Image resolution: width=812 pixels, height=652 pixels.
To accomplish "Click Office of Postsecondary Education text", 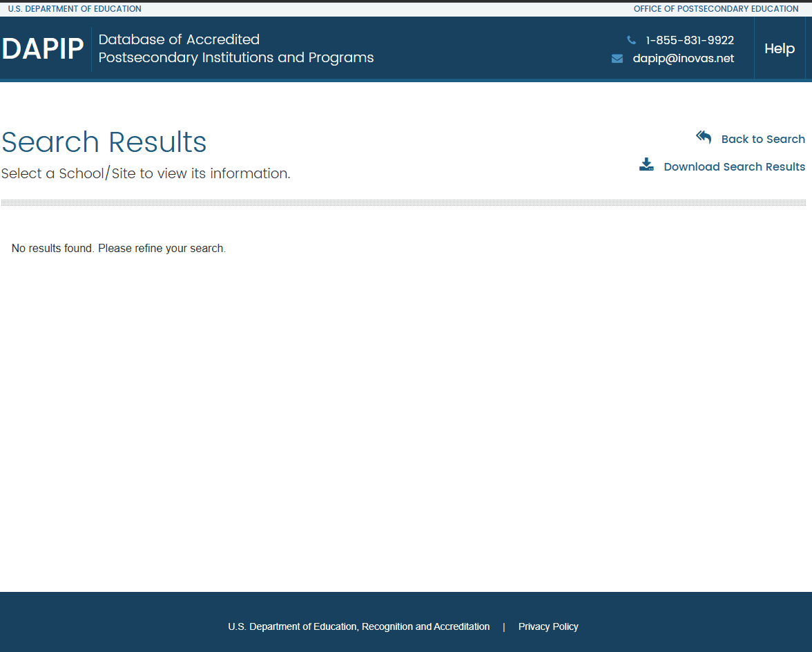I will [x=715, y=9].
